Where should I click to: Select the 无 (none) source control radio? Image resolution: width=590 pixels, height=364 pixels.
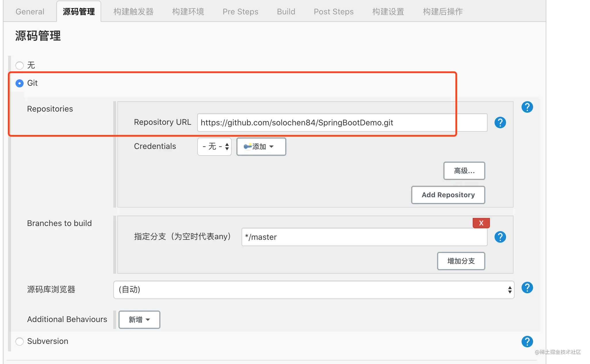tap(20, 66)
